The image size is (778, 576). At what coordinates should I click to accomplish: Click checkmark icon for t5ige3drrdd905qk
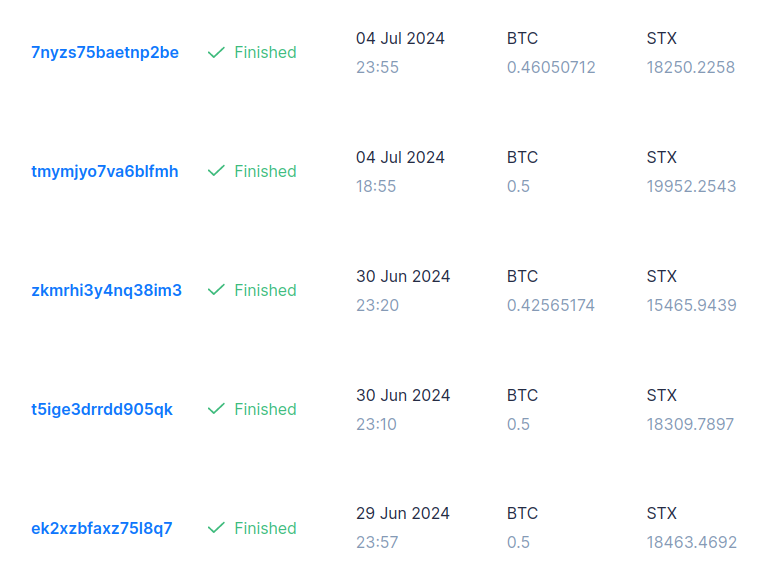click(215, 409)
